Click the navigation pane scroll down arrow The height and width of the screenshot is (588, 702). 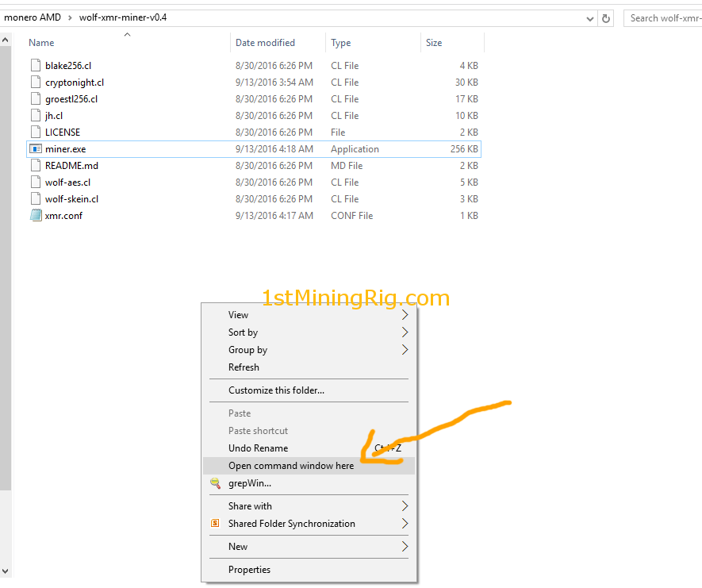tap(6, 571)
